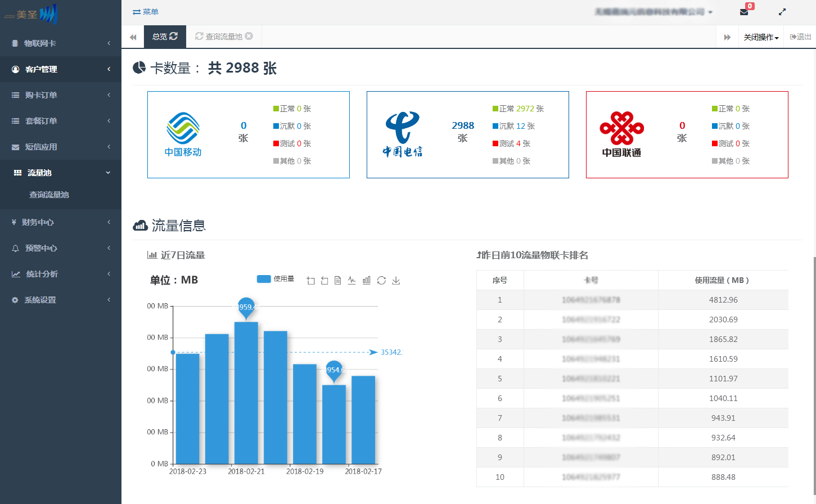Open the company account dropdown
The width and height of the screenshot is (816, 504).
tap(653, 12)
